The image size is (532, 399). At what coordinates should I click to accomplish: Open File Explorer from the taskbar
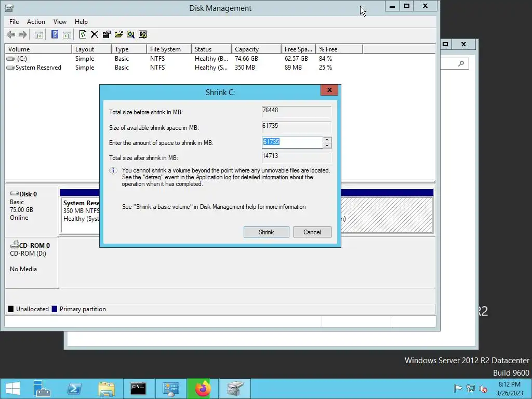(x=107, y=389)
